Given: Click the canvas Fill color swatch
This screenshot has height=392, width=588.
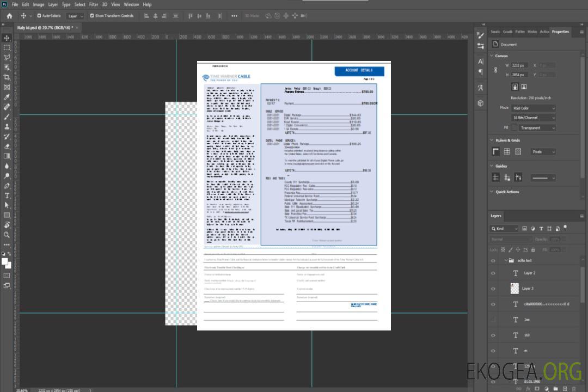Looking at the screenshot, I should click(x=514, y=127).
